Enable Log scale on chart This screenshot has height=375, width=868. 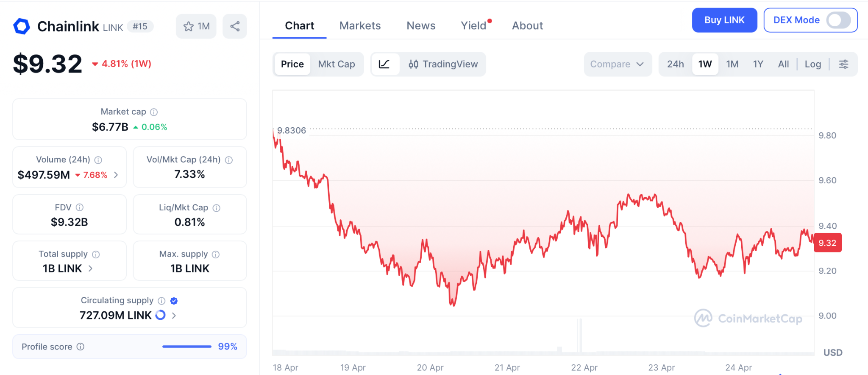[x=812, y=64]
